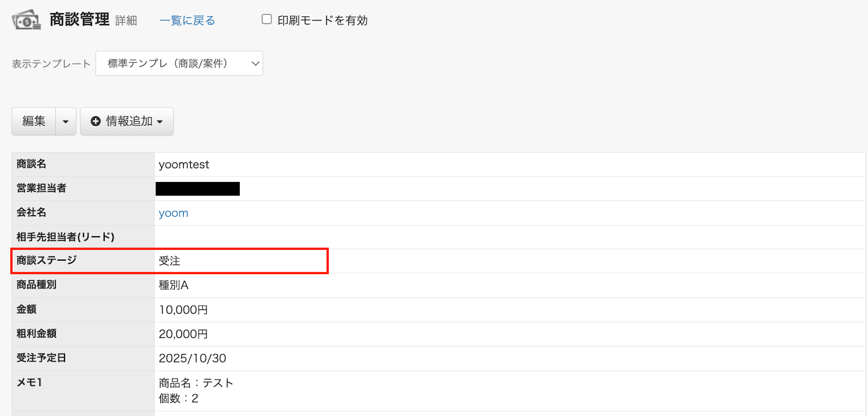
Task: Click the 金額 value 10,000円
Action: click(183, 310)
